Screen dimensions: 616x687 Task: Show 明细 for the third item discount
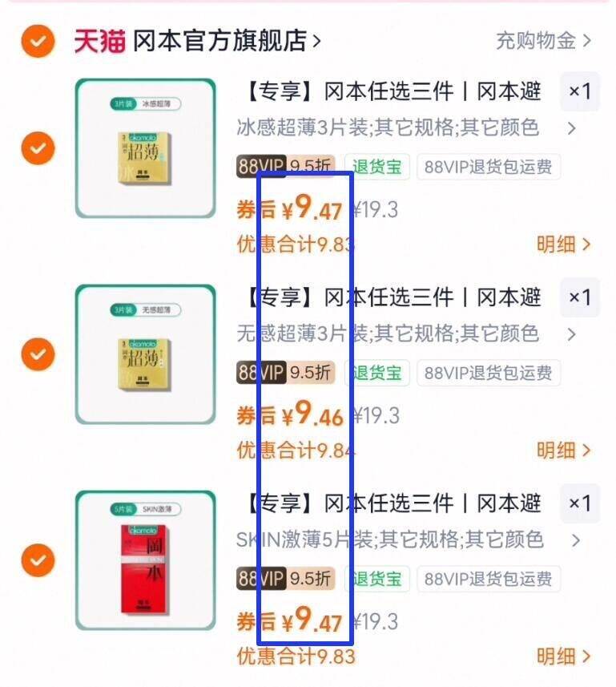point(564,657)
